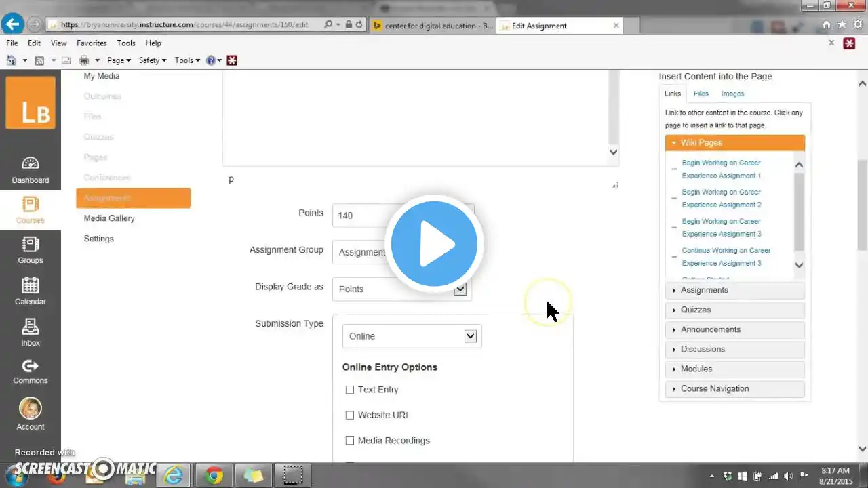Switch to the Files tab in insert panel

pos(701,94)
